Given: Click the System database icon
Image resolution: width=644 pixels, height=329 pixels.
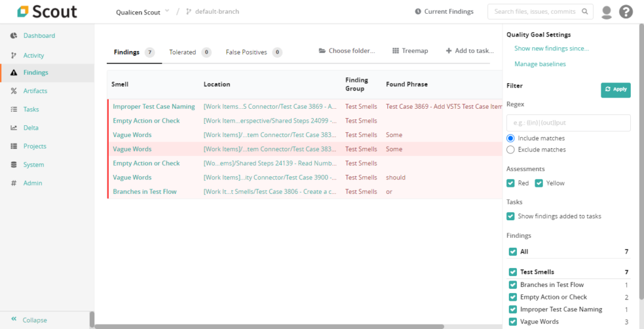Looking at the screenshot, I should 14,165.
